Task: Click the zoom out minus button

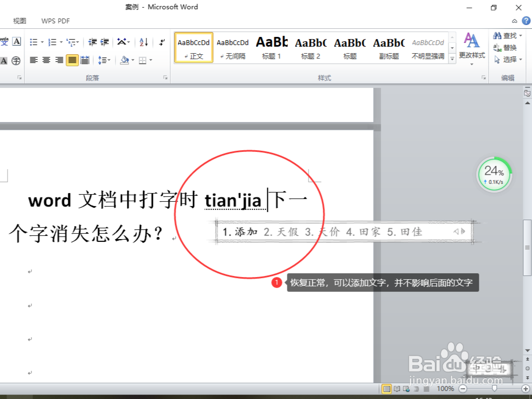Action: [x=463, y=389]
